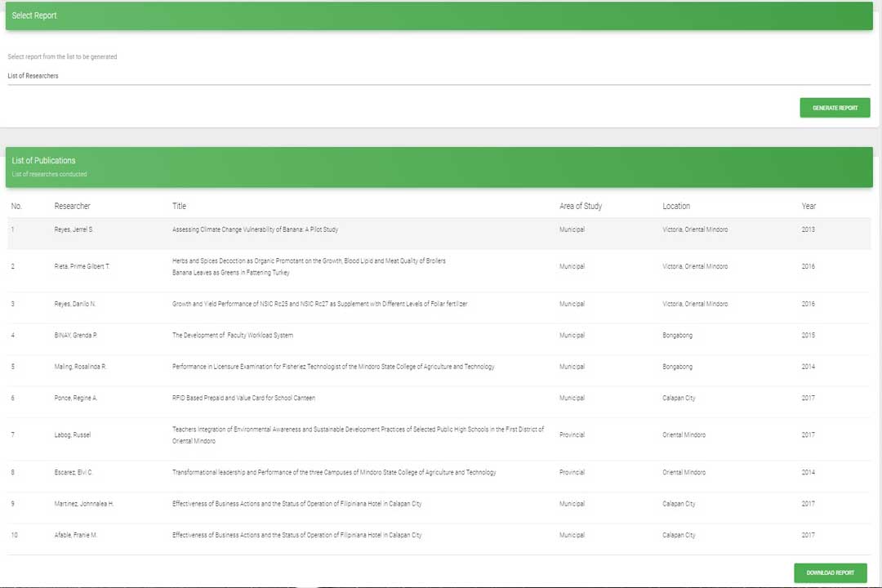Click the Download Report button
882x588 pixels.
(x=830, y=572)
